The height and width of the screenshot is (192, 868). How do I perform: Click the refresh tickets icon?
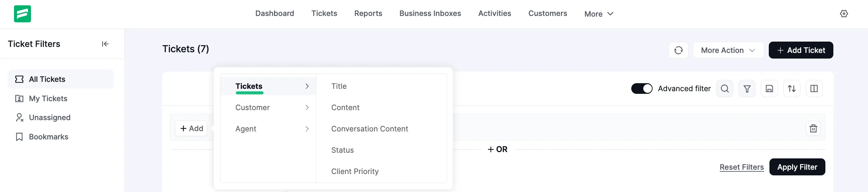pyautogui.click(x=678, y=50)
